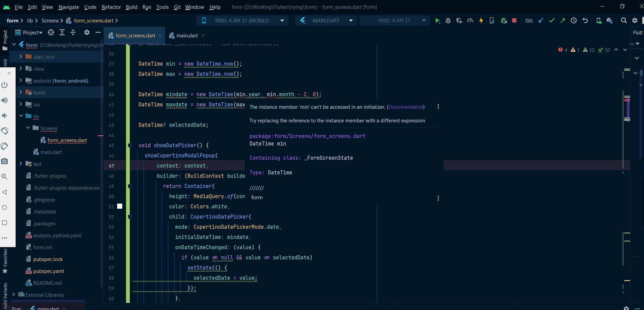Open Documentation link in error tooltip

coord(406,107)
